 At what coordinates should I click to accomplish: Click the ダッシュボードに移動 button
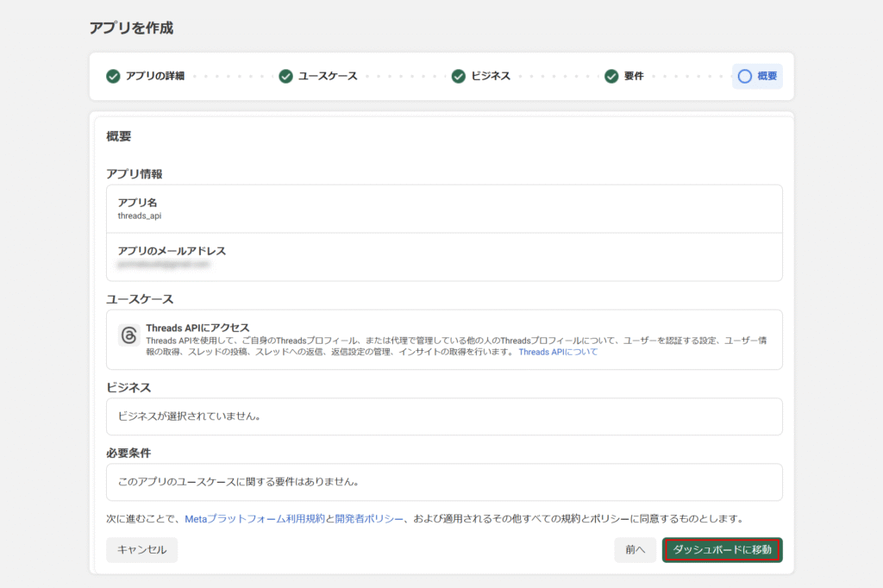[x=722, y=550]
